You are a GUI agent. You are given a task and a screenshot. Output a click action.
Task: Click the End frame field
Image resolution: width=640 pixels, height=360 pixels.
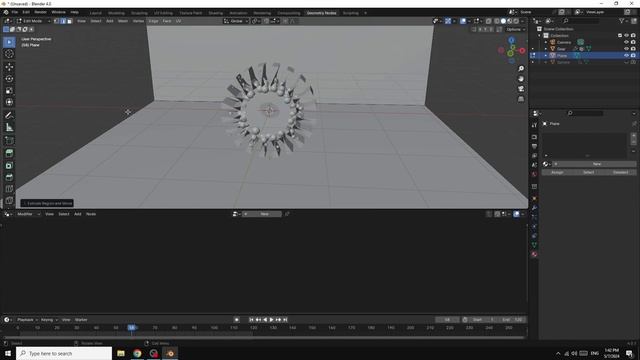click(x=512, y=320)
